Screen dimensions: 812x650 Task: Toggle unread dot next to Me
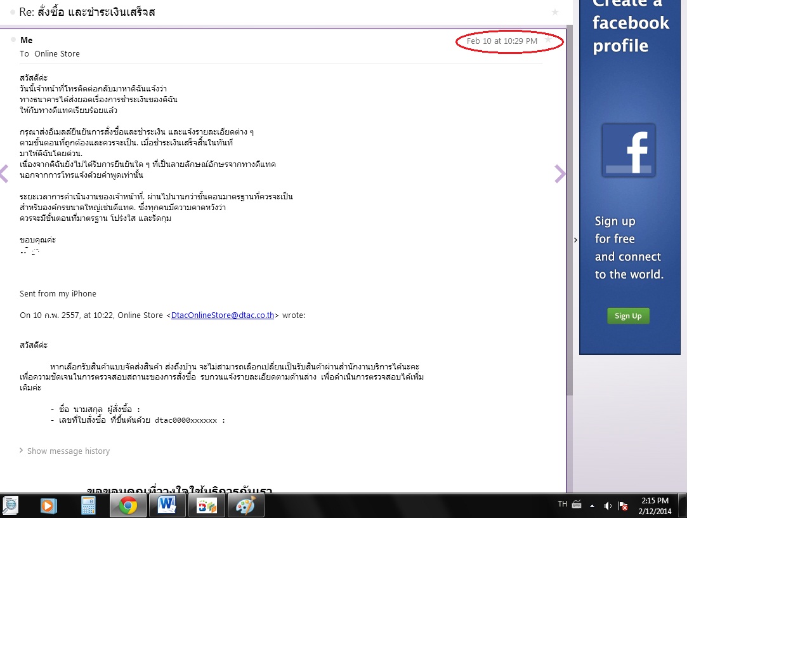coord(13,39)
